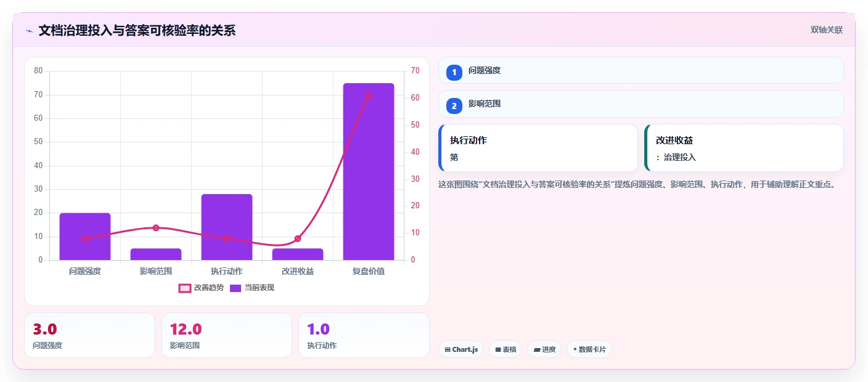The image size is (868, 382).
Task: Click the chart title 文档治理投入与答案可核验率的关系
Action: [x=137, y=30]
